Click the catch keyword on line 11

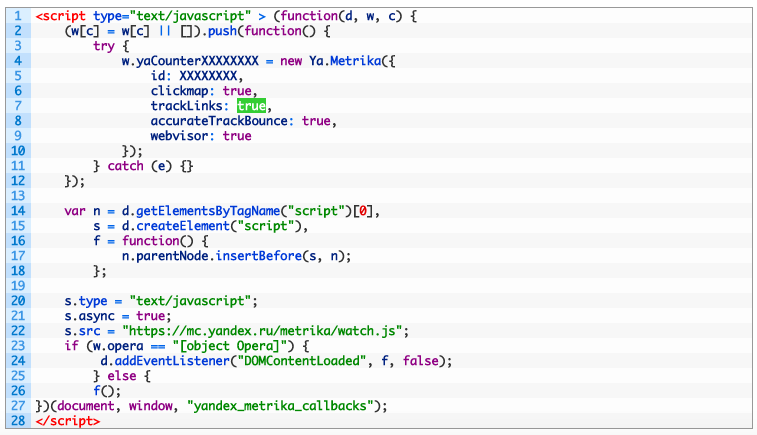coord(126,166)
